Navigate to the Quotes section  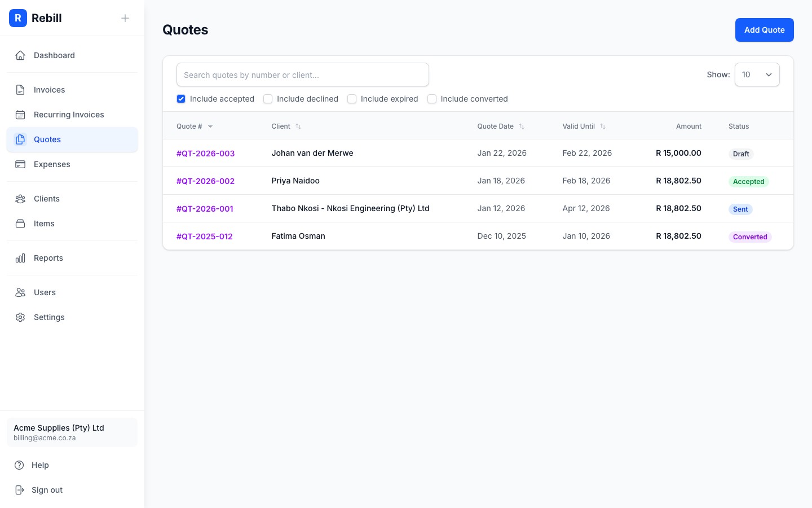(47, 139)
